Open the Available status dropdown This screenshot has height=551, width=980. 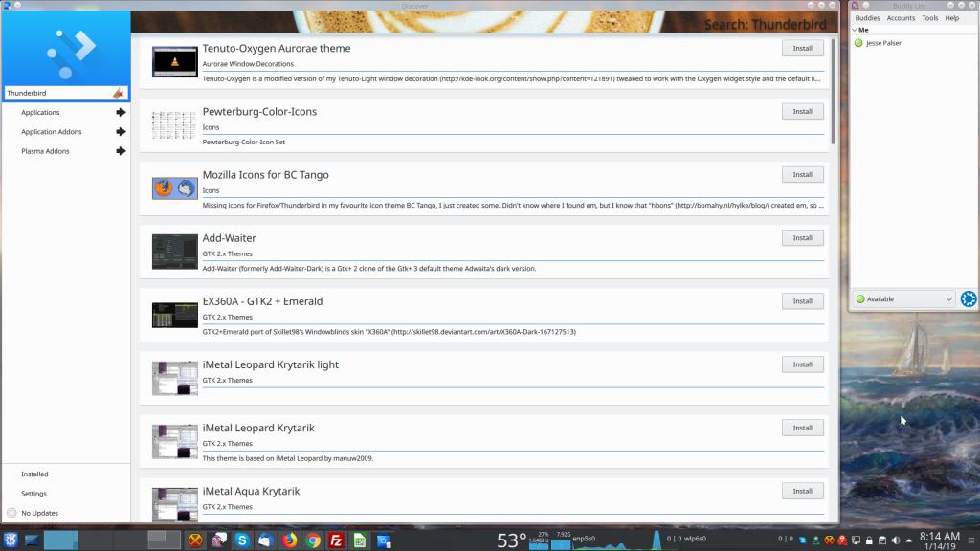(903, 299)
